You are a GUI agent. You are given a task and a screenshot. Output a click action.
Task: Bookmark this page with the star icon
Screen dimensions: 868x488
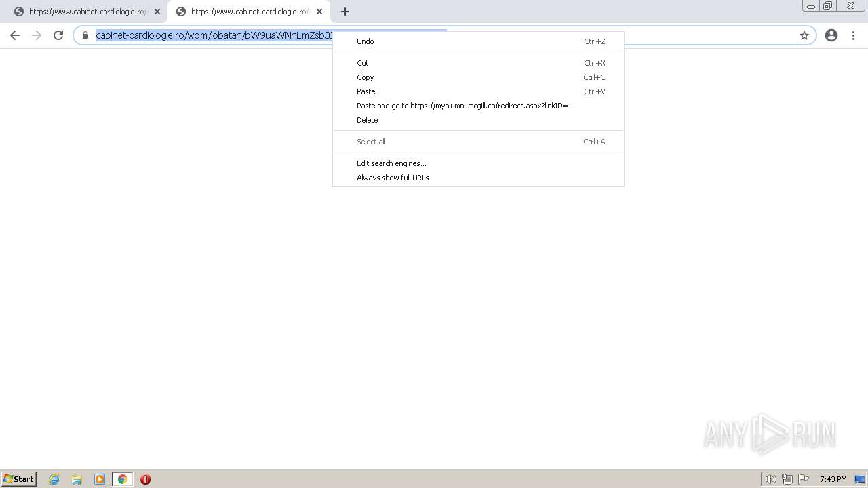[804, 35]
